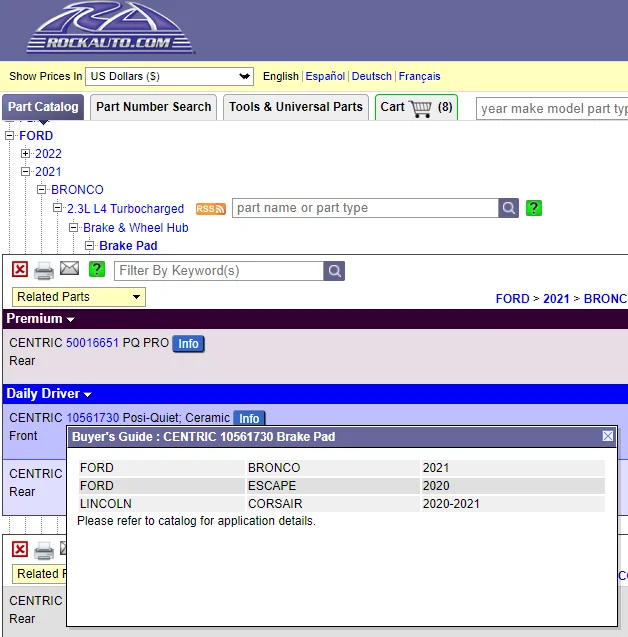Open green help icon beside Filter By Keyword
Image resolution: width=628 pixels, height=637 pixels.
tap(97, 269)
